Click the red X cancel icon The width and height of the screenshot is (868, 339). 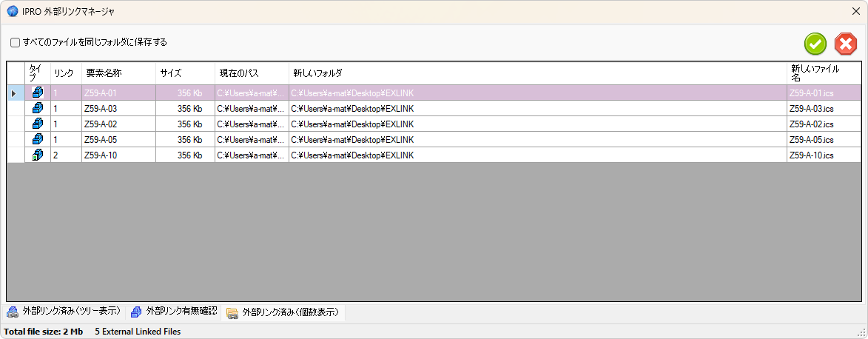[x=845, y=44]
